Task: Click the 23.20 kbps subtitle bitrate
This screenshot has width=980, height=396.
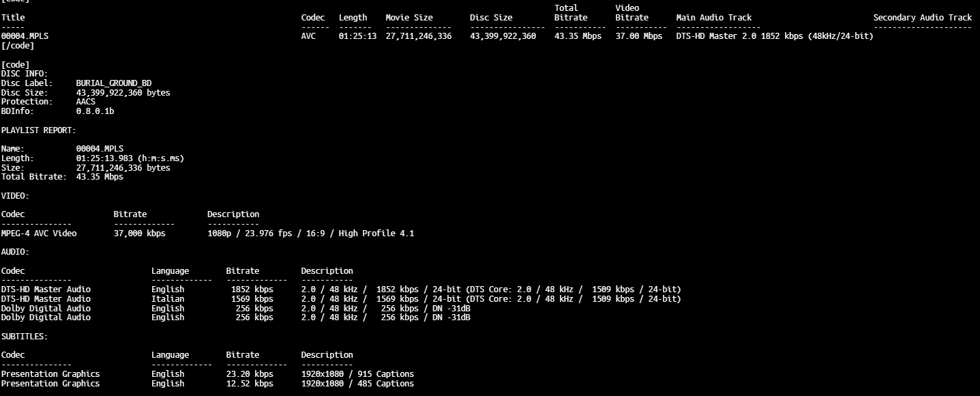Action: click(x=250, y=374)
